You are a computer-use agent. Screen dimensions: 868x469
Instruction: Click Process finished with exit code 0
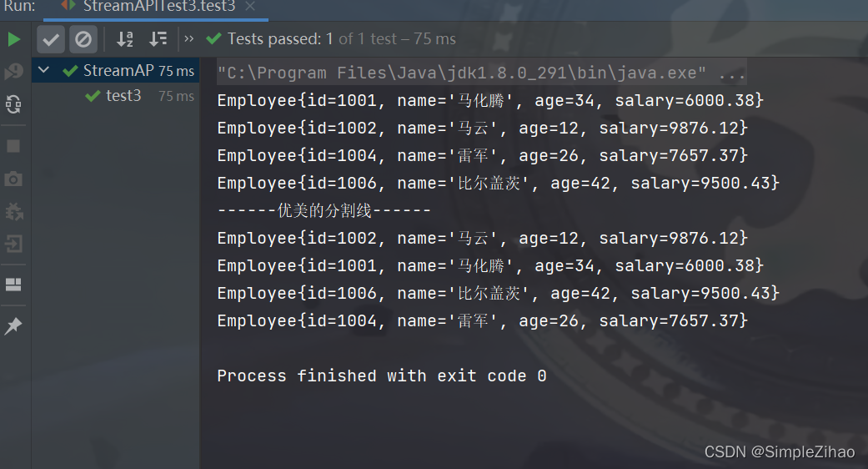pyautogui.click(x=382, y=376)
